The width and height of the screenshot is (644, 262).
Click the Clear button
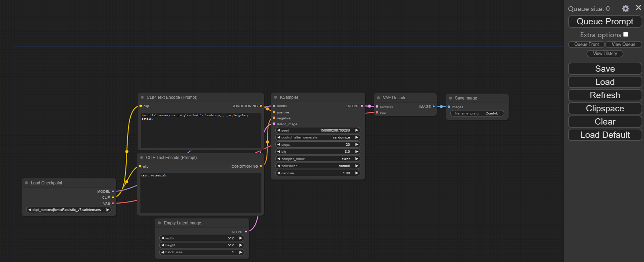tap(605, 122)
